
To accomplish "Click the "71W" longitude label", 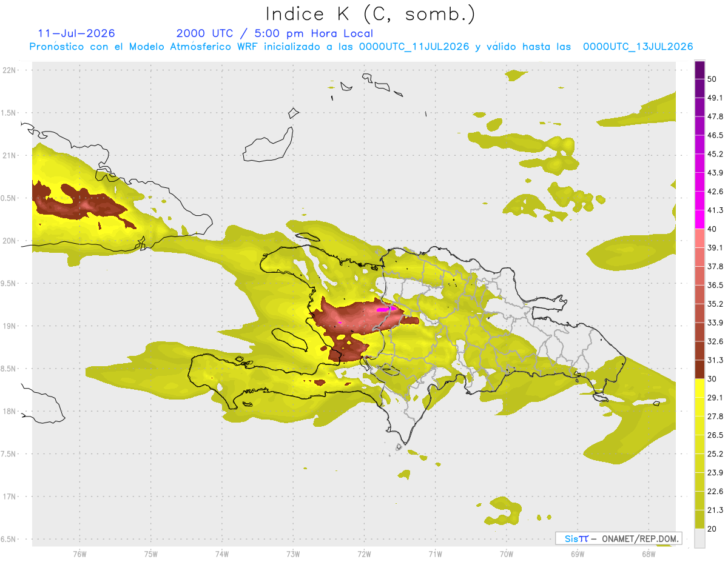I will click(435, 554).
